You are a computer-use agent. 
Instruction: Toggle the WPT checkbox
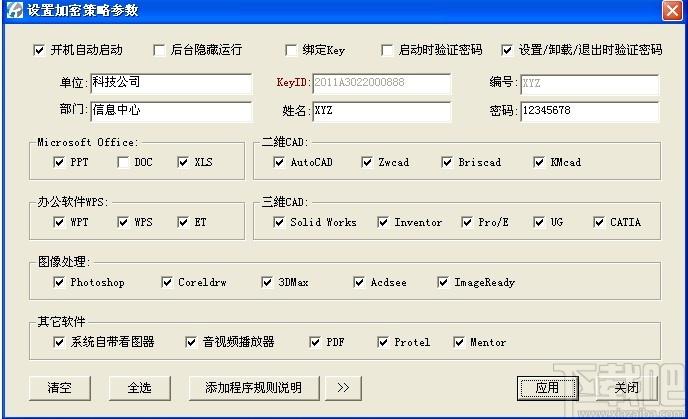58,222
